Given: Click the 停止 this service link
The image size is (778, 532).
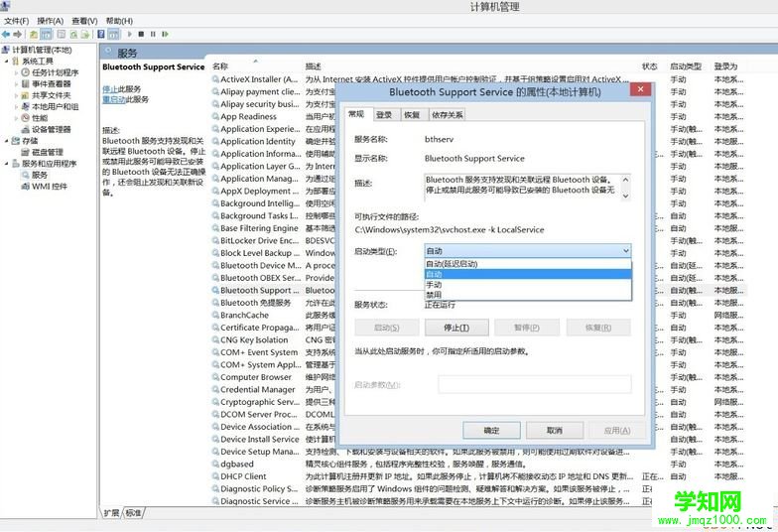Looking at the screenshot, I should coord(109,89).
